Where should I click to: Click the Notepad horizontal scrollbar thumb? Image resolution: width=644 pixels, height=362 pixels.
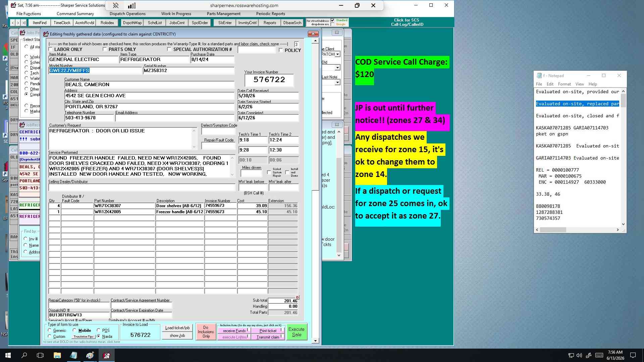[x=553, y=230]
